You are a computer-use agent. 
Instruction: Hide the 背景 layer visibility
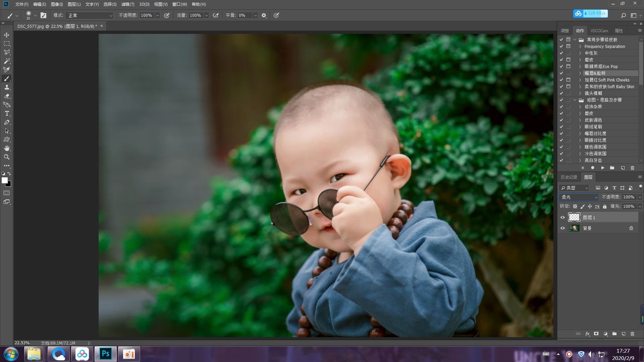coord(562,228)
